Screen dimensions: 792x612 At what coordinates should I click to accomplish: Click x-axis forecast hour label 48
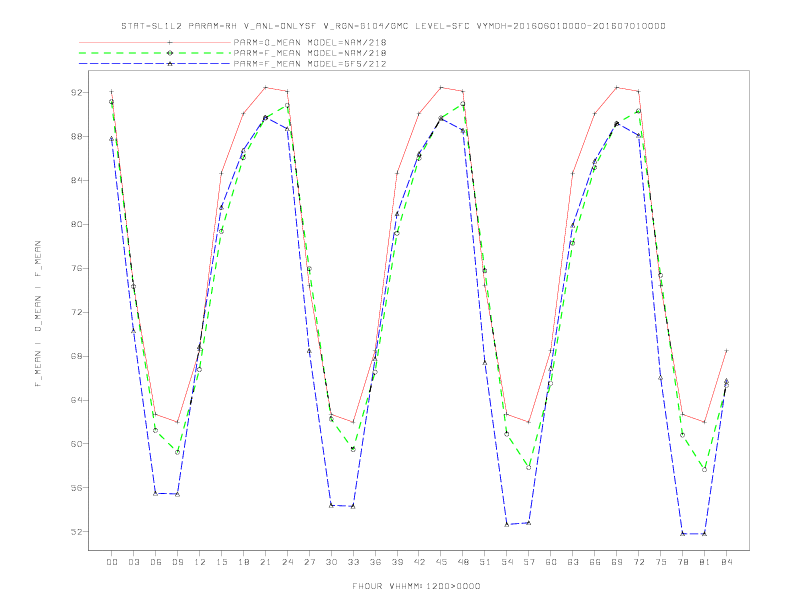point(463,562)
